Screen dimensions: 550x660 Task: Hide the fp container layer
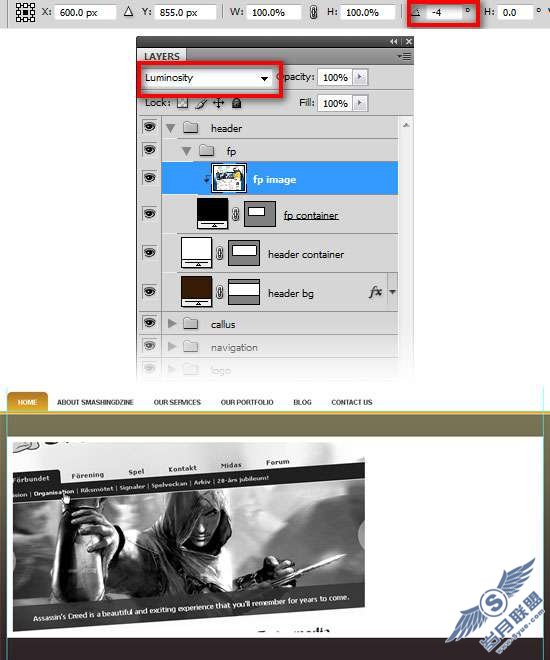point(149,214)
